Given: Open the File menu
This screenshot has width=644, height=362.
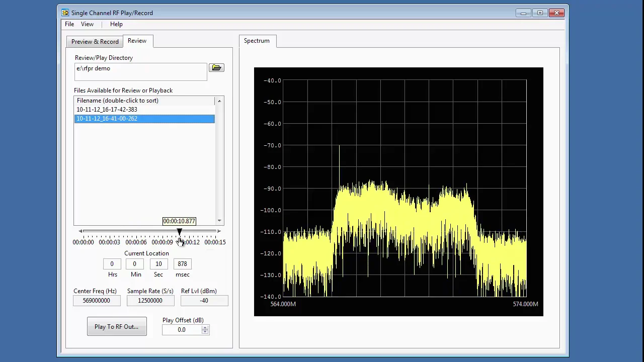Looking at the screenshot, I should click(x=69, y=24).
